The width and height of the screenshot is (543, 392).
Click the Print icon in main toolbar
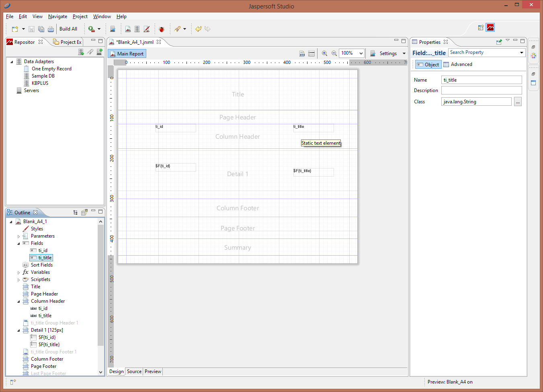coord(51,29)
